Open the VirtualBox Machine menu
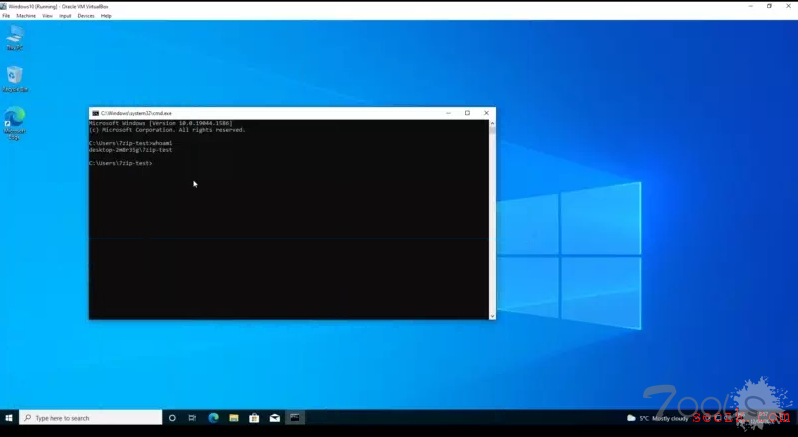This screenshot has width=798, height=437. click(x=26, y=16)
